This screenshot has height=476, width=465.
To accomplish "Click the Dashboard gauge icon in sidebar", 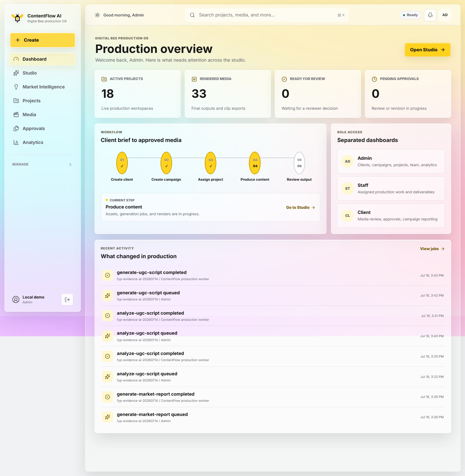I will tap(16, 59).
